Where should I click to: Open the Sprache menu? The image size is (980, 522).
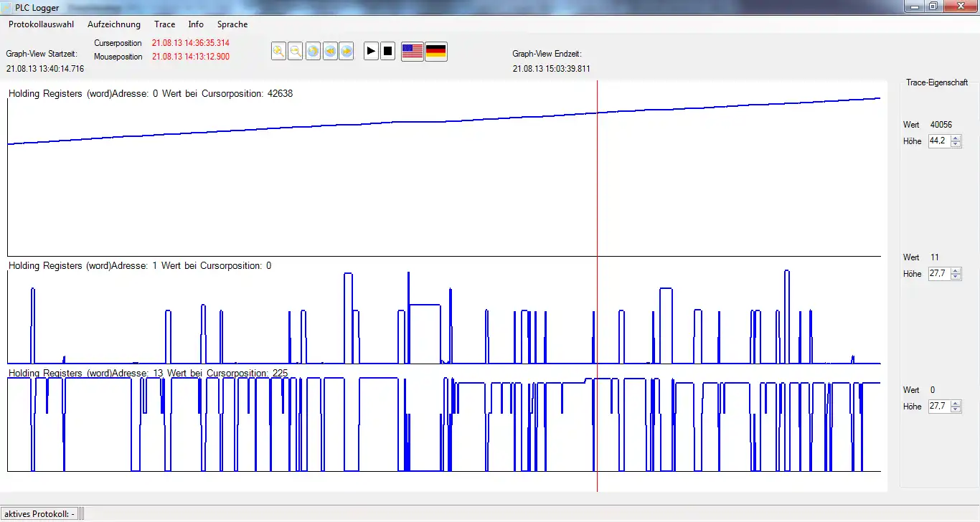(x=232, y=24)
